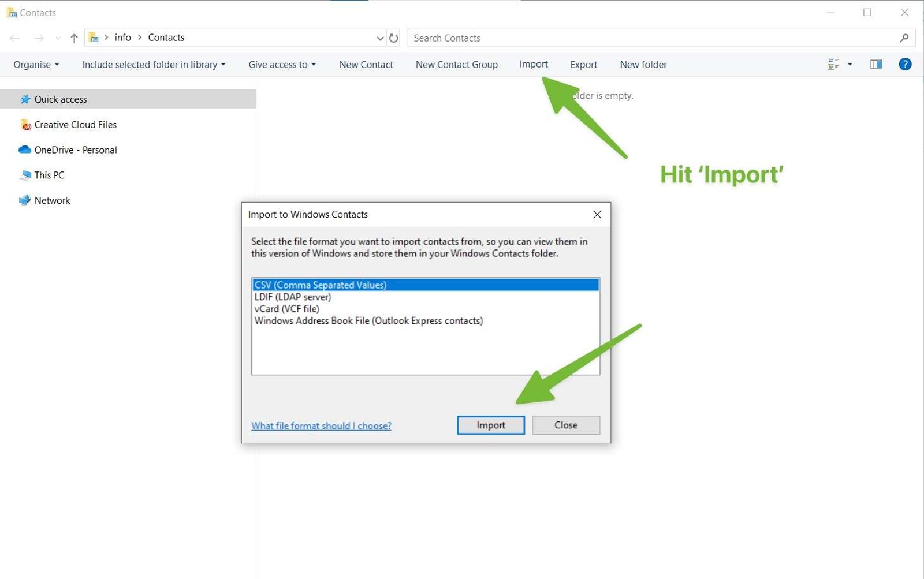This screenshot has width=924, height=579.
Task: Open 'What file format should I choose?' link
Action: point(321,426)
